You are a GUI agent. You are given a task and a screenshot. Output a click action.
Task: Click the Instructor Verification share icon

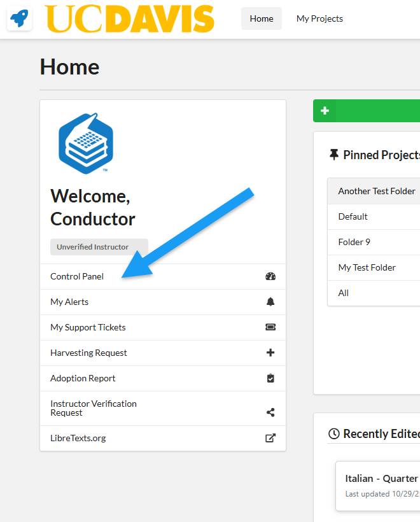tap(270, 413)
